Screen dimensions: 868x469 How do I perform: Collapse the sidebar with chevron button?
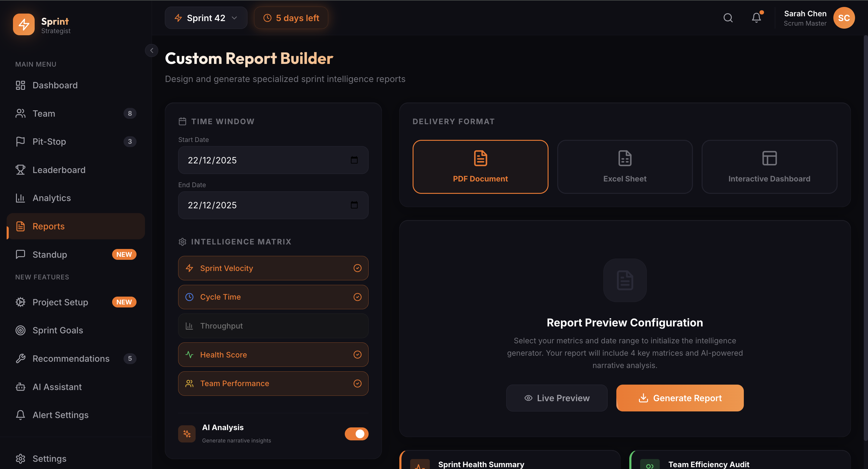point(152,51)
